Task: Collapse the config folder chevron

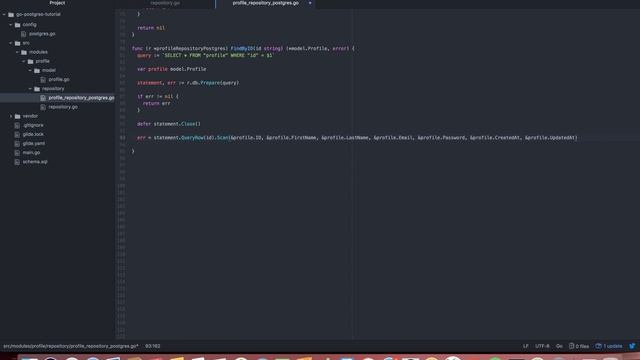Action: coord(11,24)
